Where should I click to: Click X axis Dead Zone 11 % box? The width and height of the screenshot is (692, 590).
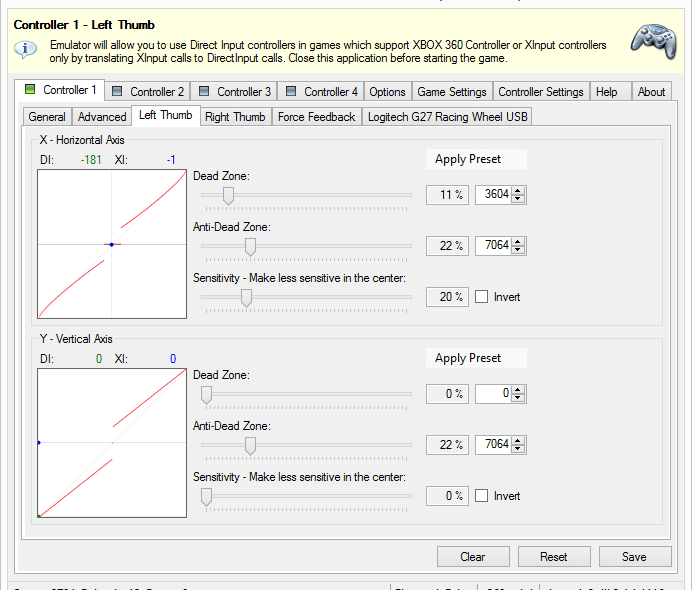coord(447,195)
